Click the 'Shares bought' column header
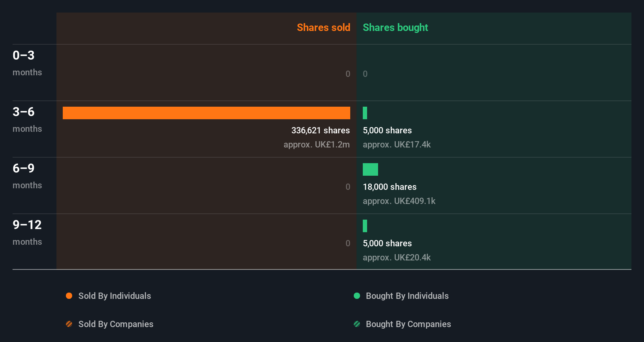 pos(395,27)
